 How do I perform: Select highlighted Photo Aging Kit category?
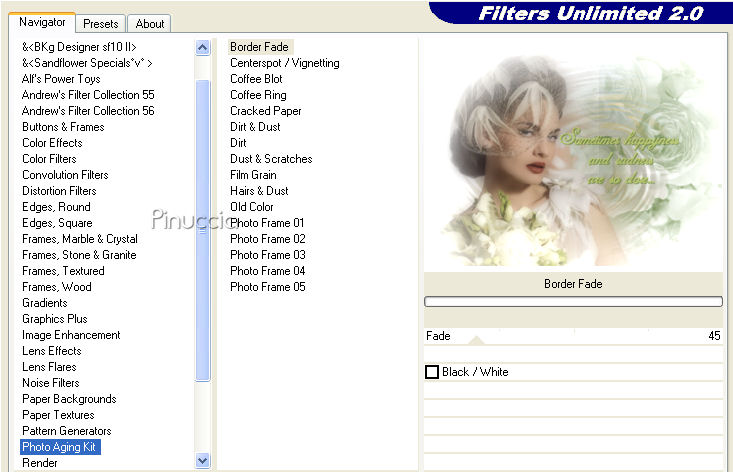(60, 447)
